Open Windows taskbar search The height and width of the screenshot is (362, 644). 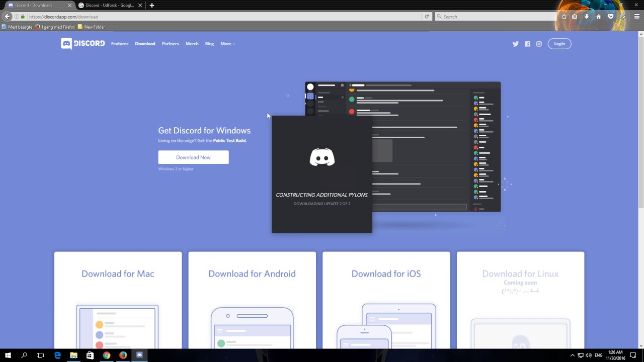[24, 355]
